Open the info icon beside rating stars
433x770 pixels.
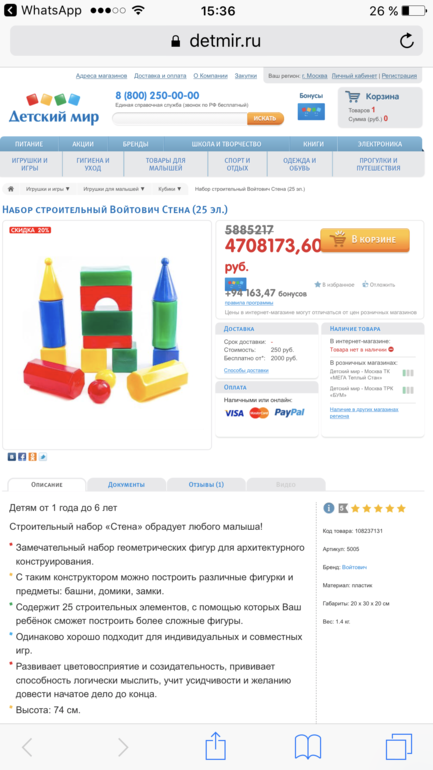[x=329, y=508]
